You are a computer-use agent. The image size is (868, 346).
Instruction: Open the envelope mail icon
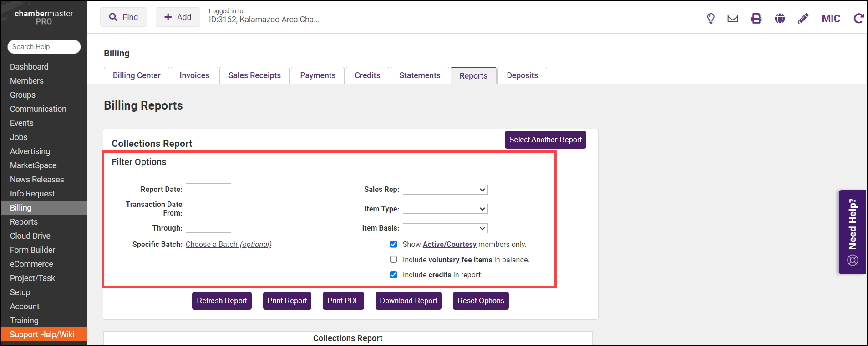tap(733, 19)
